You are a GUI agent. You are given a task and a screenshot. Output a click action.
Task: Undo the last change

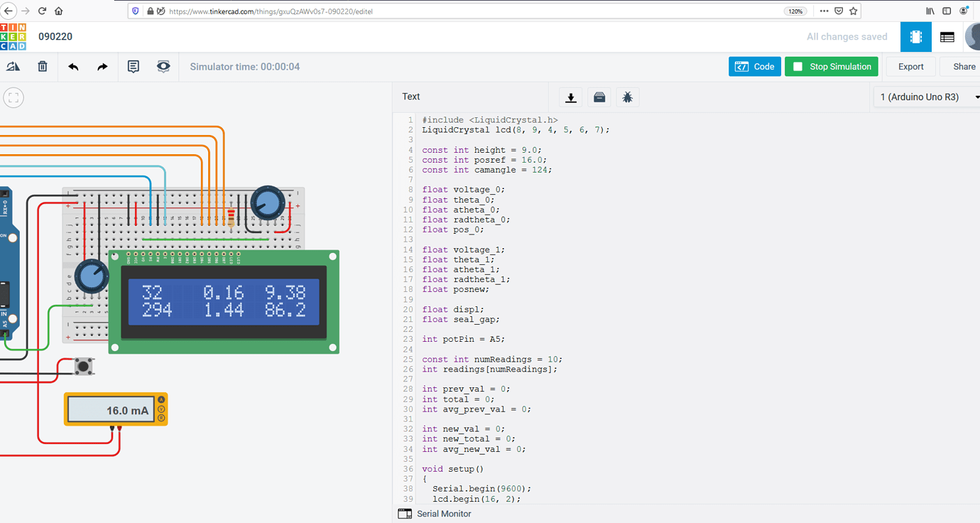tap(72, 66)
